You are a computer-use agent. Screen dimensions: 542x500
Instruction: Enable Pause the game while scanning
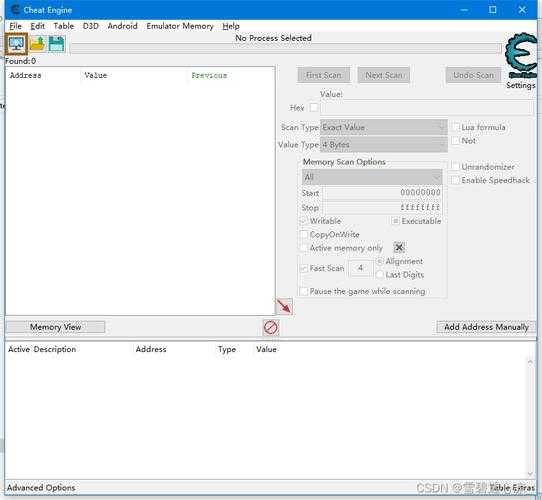click(x=304, y=291)
